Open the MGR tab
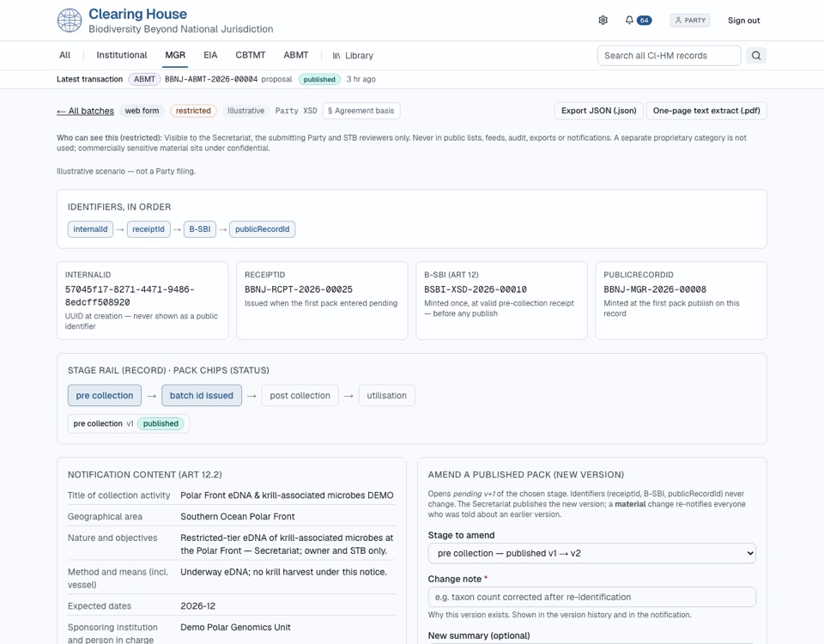 tap(175, 55)
